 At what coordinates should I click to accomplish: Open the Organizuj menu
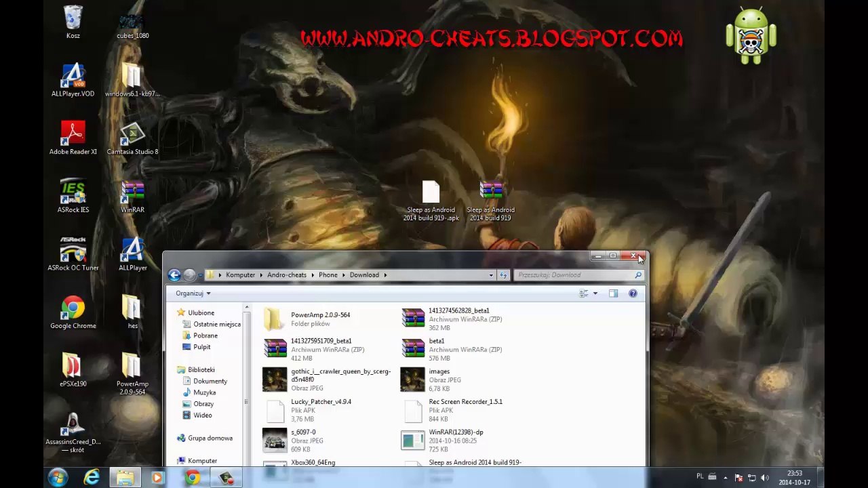click(193, 293)
